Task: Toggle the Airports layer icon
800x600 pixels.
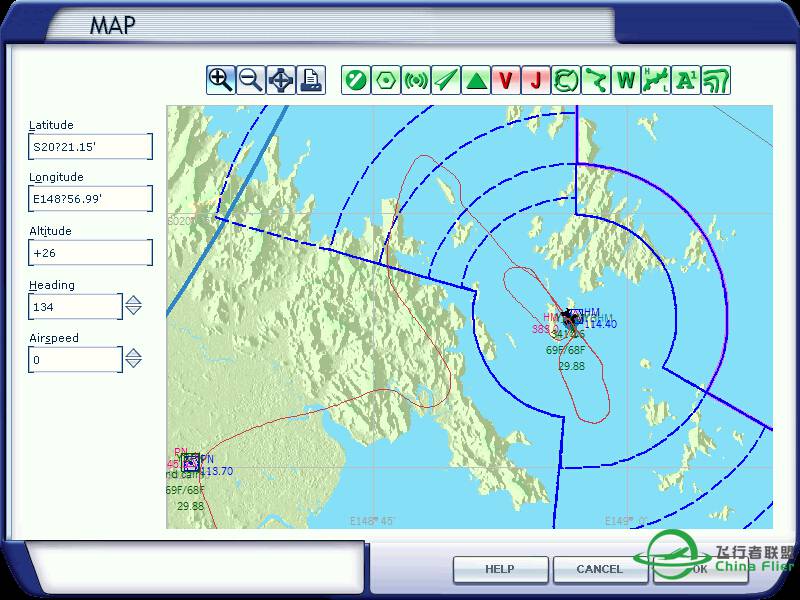Action: pyautogui.click(x=355, y=80)
